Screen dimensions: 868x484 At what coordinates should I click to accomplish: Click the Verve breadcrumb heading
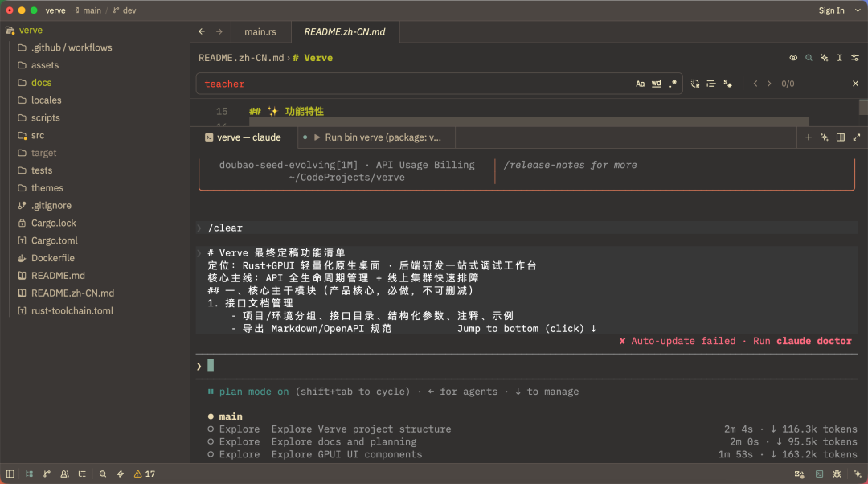(x=313, y=58)
